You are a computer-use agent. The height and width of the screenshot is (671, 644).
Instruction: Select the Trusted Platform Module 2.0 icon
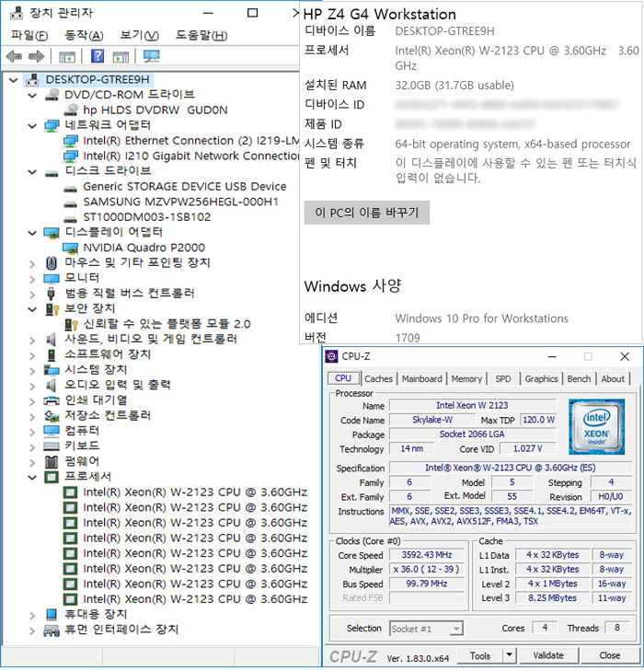tap(71, 324)
